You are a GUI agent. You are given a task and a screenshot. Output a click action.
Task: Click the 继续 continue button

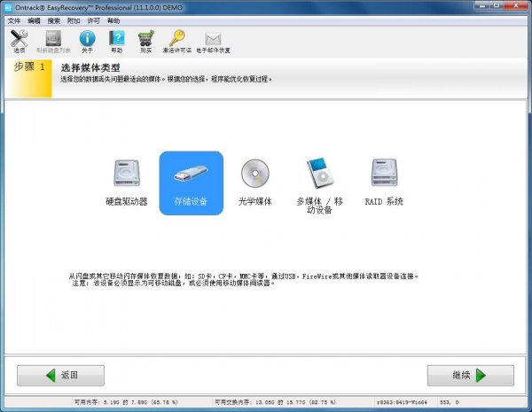pyautogui.click(x=470, y=375)
